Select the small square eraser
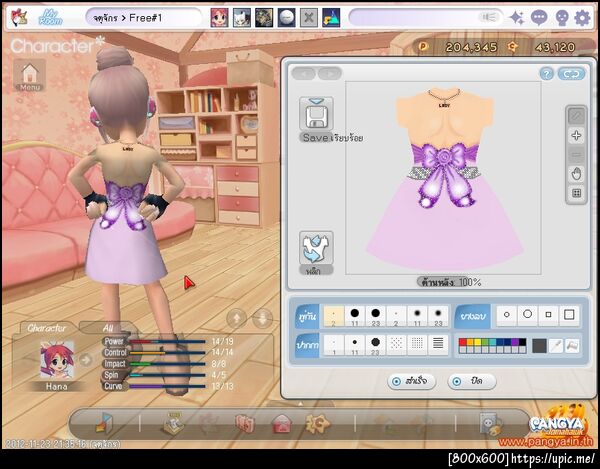This screenshot has height=469, width=600. pos(548,315)
